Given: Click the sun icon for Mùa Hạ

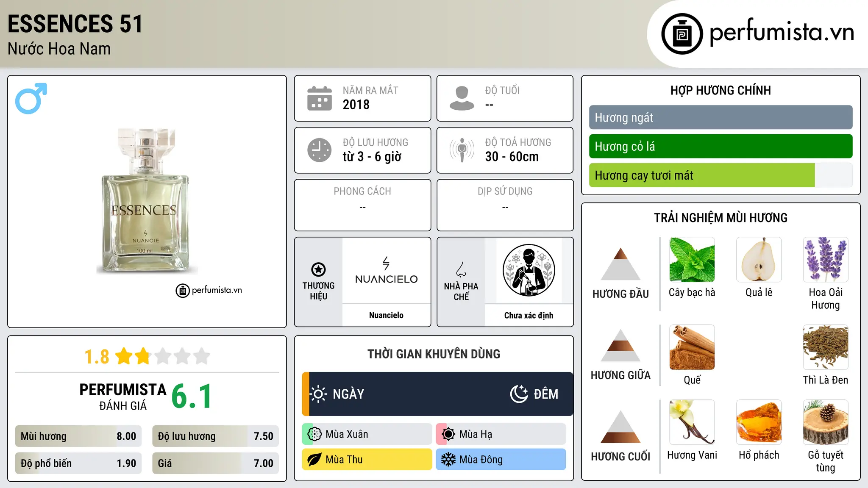Looking at the screenshot, I should coord(448,434).
